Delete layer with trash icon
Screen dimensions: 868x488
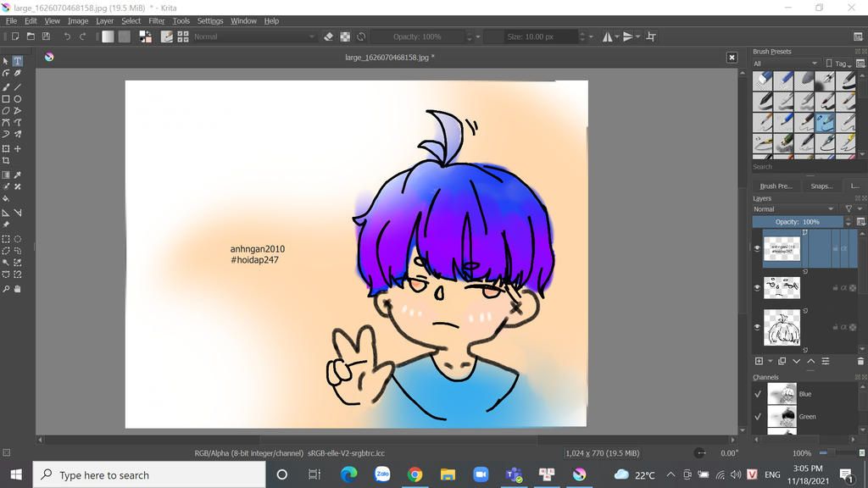pos(860,361)
